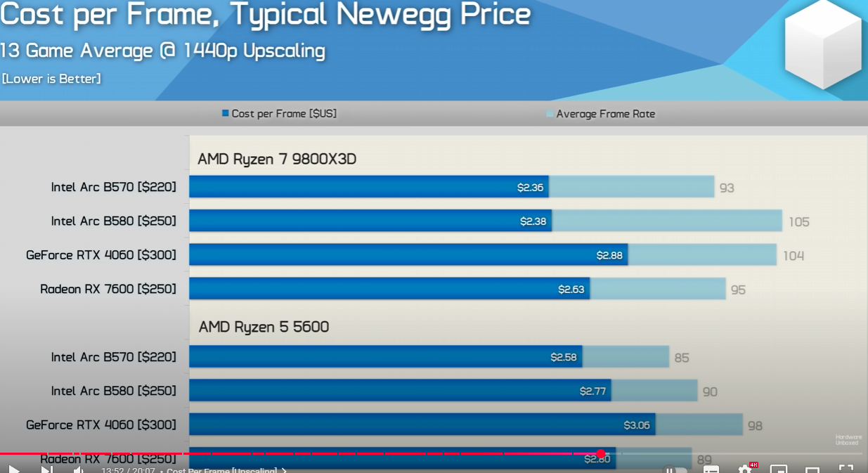Click the 13:52 / 20:07 time display

point(128,469)
